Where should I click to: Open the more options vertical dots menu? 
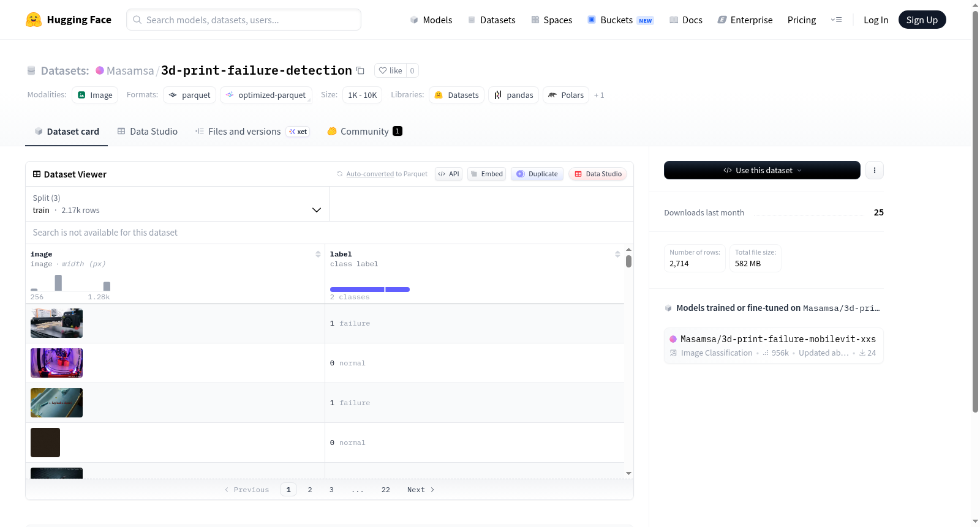pyautogui.click(x=875, y=170)
